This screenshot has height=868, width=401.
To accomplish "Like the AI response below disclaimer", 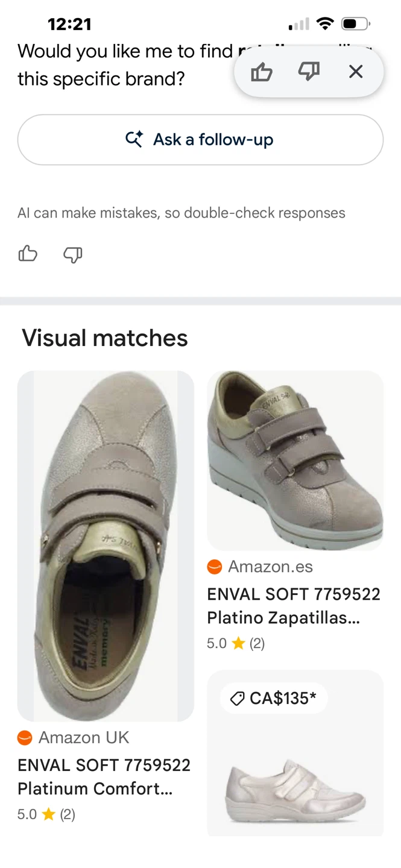I will coord(28,254).
